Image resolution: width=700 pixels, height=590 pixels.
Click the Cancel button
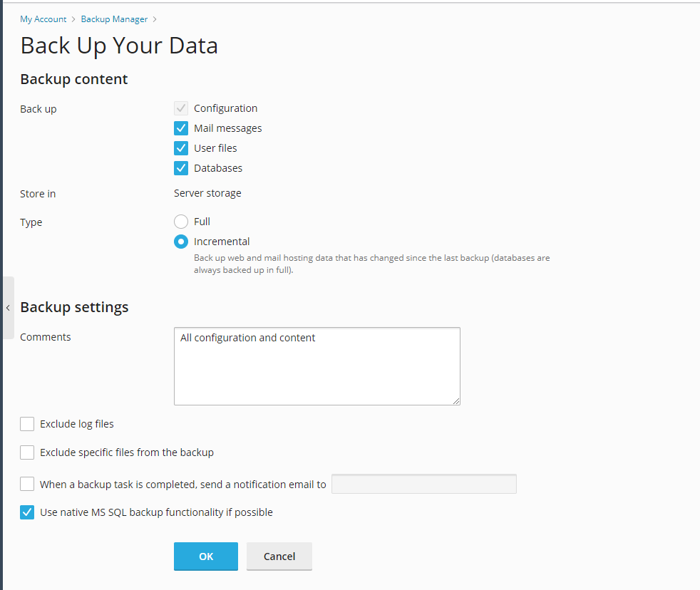[x=279, y=557]
